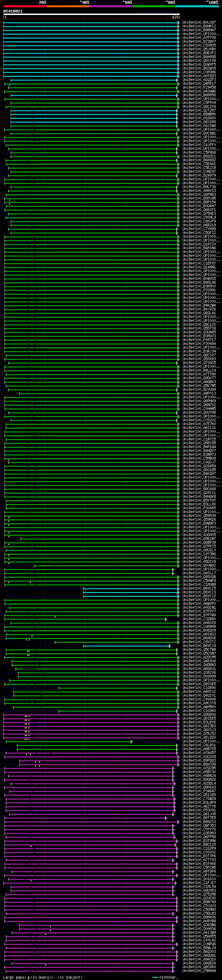
Task: Click the UniRef100_B9EXF2 entry
Action: click(199, 53)
